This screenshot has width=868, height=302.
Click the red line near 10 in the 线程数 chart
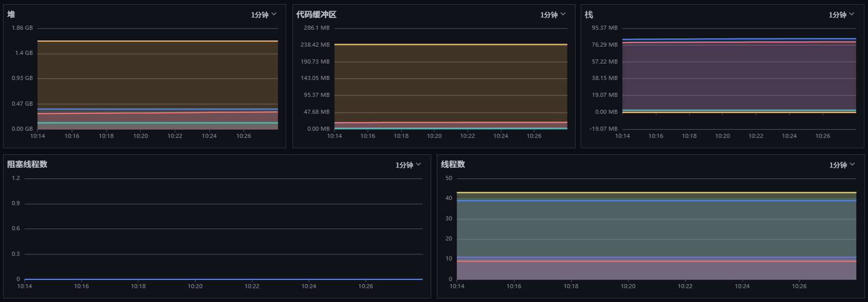point(657,261)
